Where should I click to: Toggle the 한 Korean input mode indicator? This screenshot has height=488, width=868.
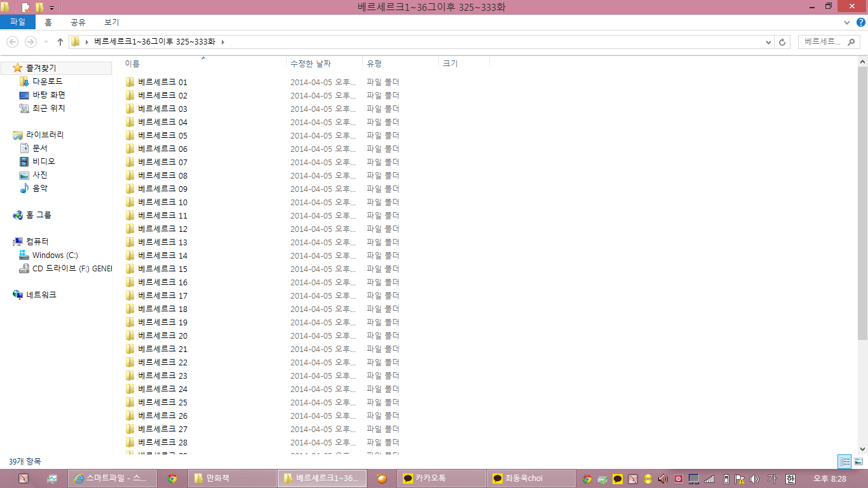point(790,478)
